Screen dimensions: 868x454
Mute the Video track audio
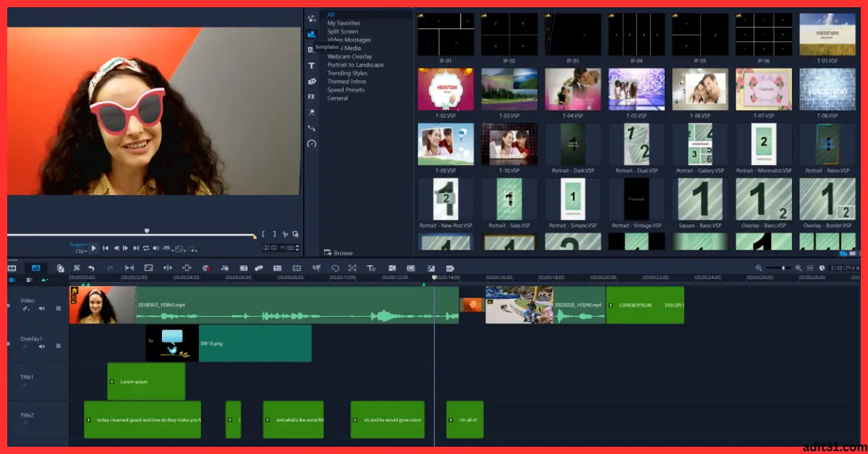tap(41, 308)
